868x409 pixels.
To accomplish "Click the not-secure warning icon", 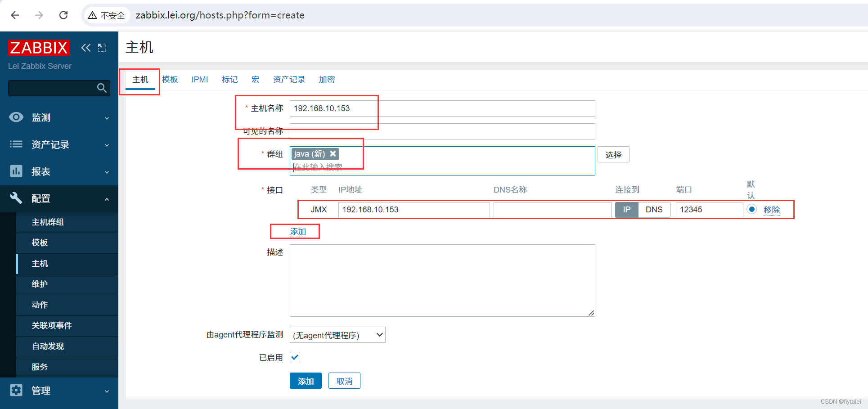I will click(92, 15).
